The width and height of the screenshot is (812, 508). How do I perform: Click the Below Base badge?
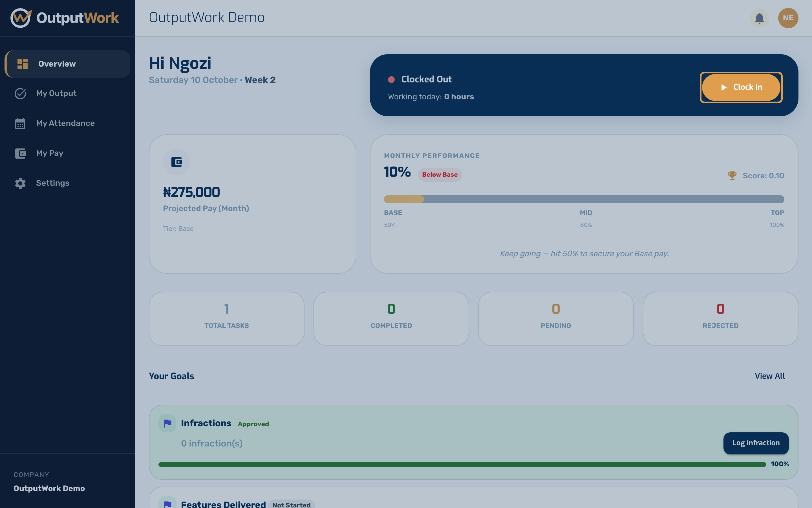[440, 175]
